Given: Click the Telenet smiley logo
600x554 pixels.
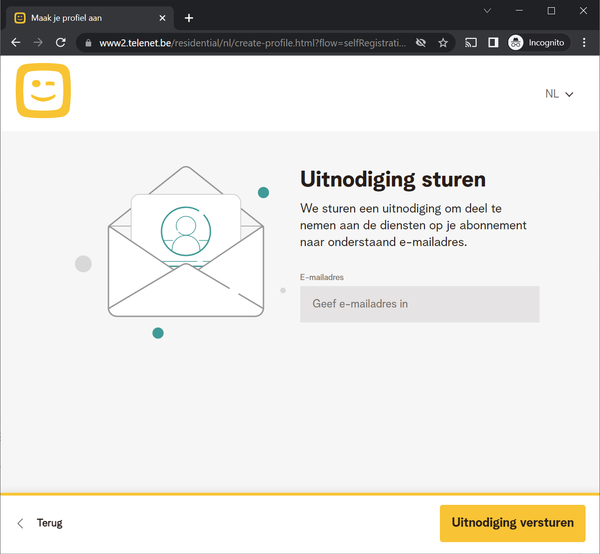Looking at the screenshot, I should coord(43,91).
